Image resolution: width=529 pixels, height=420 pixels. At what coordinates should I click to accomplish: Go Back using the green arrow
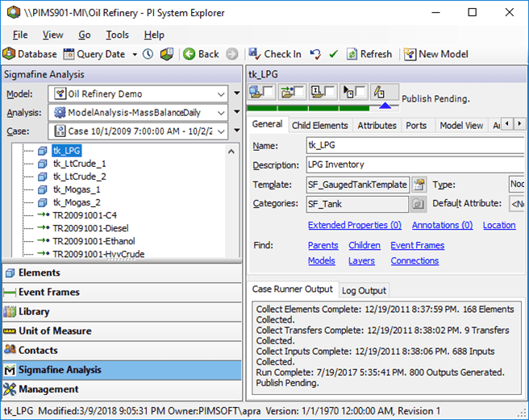pos(189,54)
